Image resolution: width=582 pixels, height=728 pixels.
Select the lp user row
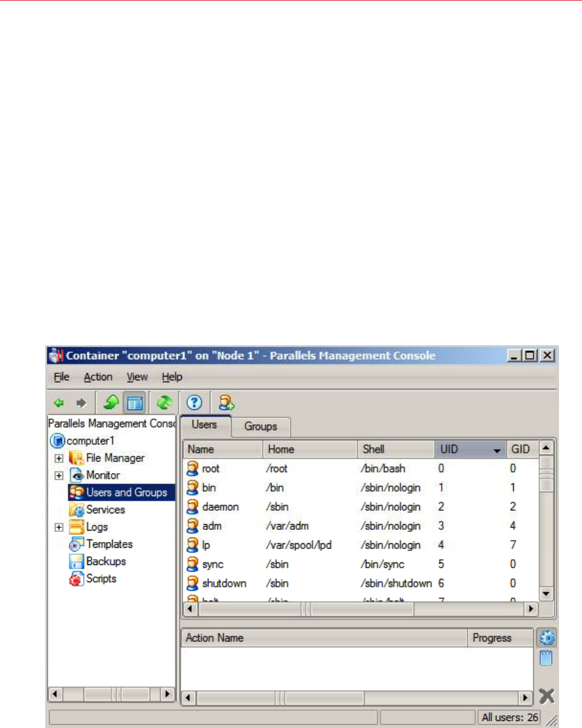tap(361, 545)
